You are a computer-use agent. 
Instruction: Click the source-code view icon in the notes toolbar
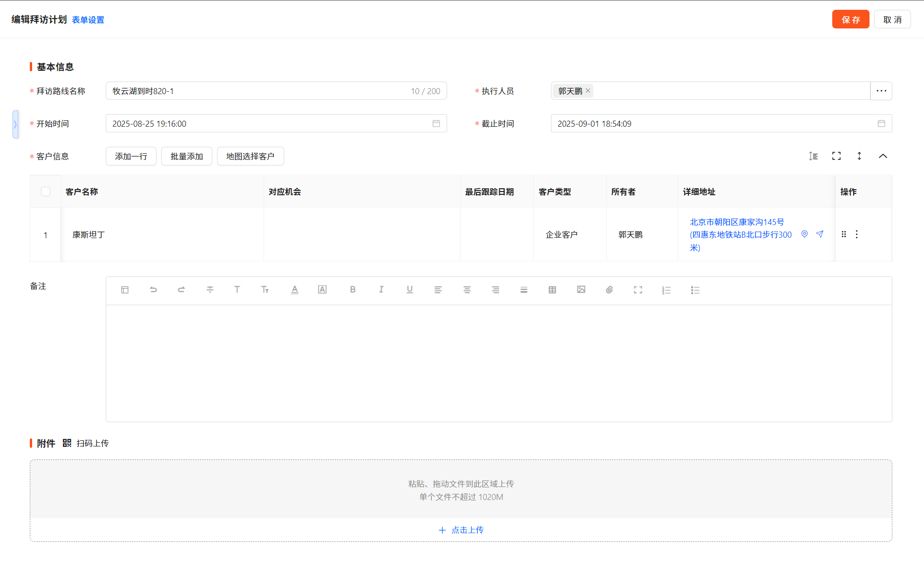(125, 290)
